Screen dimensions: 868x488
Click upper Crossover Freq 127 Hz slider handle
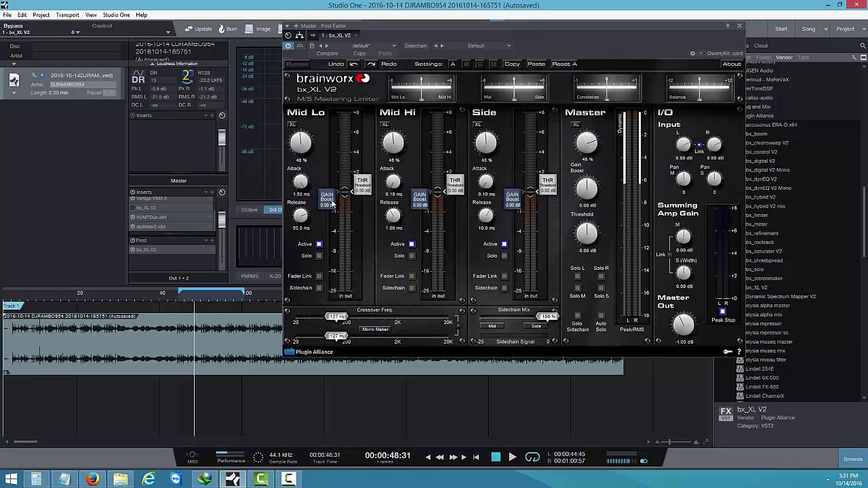coord(337,317)
